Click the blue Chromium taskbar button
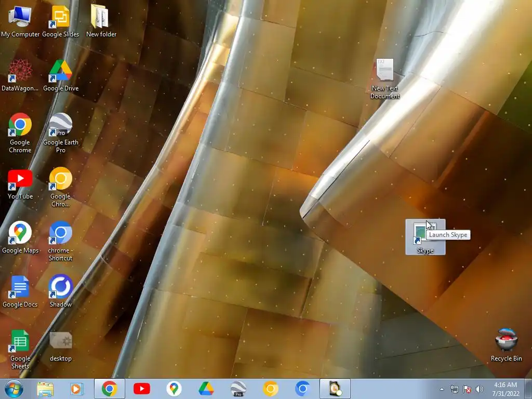 [303, 389]
